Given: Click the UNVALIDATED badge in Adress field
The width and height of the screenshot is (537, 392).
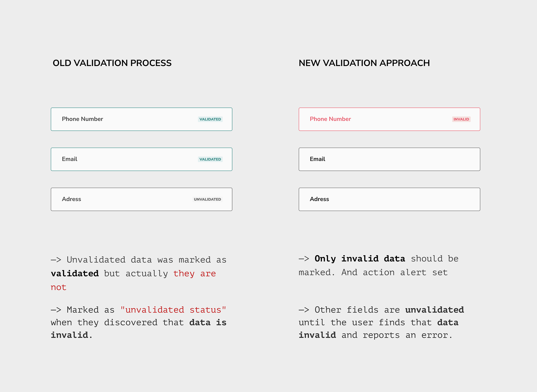Looking at the screenshot, I should tap(208, 199).
